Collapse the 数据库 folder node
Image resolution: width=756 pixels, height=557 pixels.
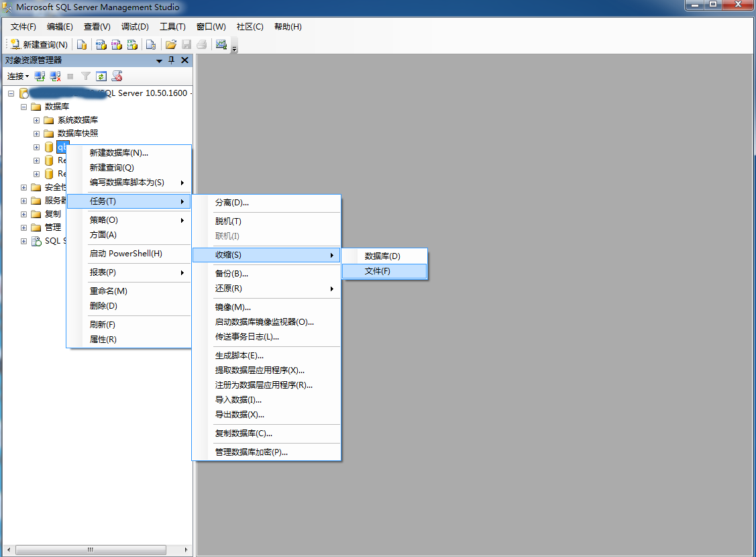(x=24, y=107)
